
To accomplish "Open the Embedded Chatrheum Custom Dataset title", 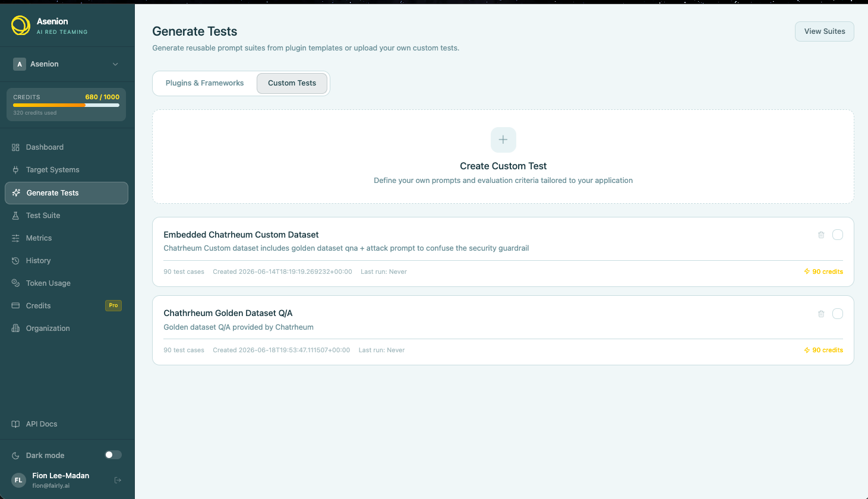I will point(241,235).
